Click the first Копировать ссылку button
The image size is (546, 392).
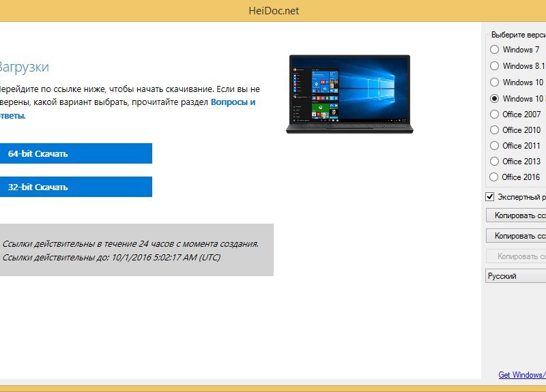[516, 215]
